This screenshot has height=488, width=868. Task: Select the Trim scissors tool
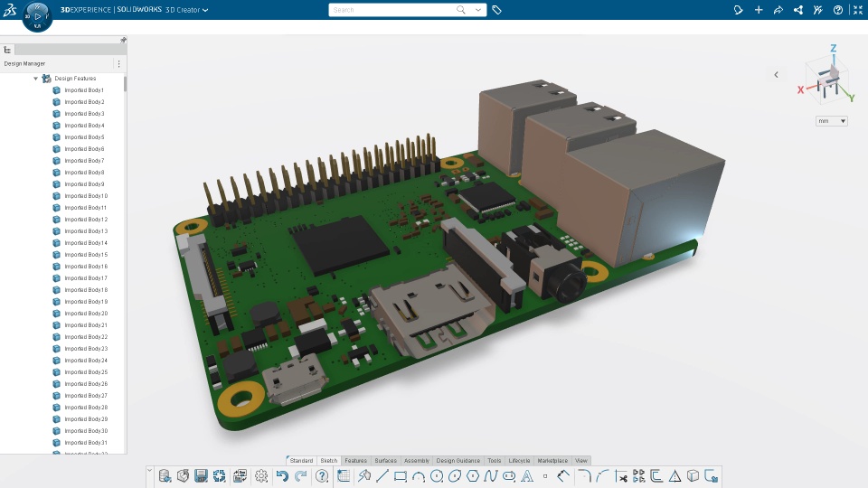coord(621,476)
